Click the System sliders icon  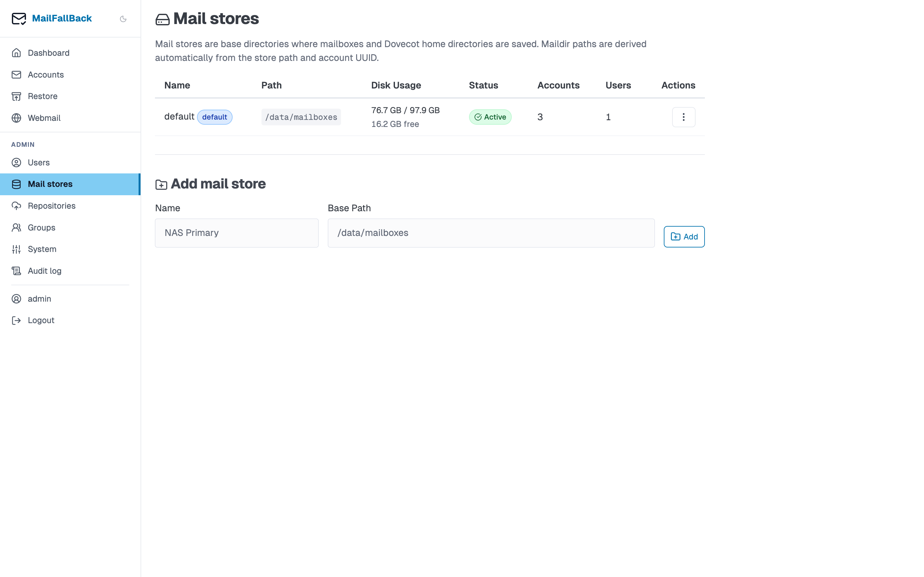coord(16,249)
